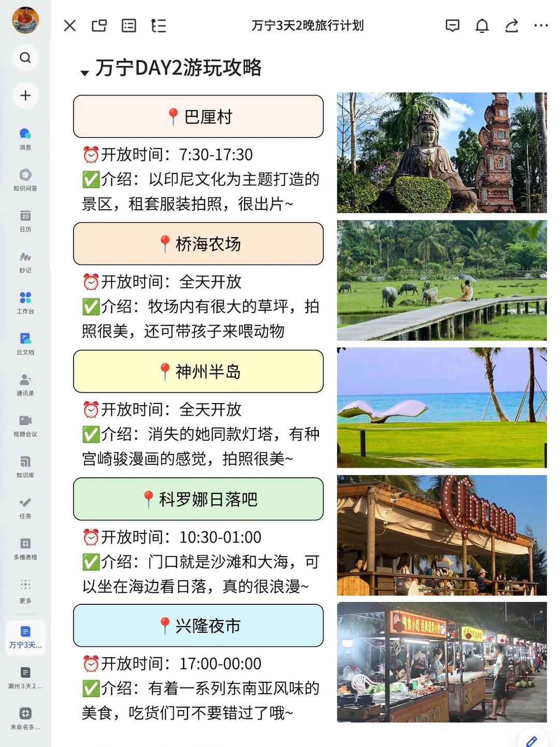
Task: Select the 妙记 (Minutes) icon
Action: click(25, 258)
